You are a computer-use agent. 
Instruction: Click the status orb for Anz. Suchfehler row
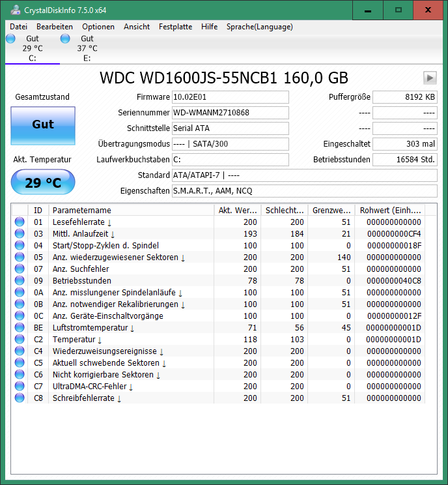coord(20,269)
